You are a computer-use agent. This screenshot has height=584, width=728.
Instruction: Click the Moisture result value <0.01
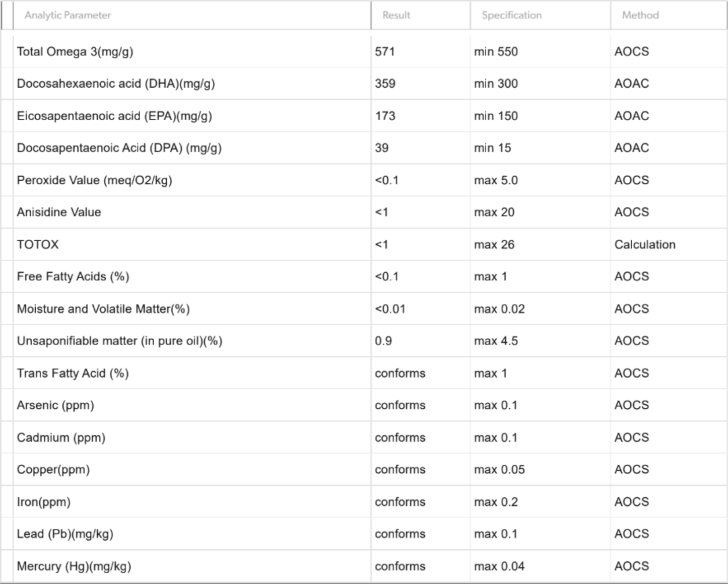pos(390,309)
